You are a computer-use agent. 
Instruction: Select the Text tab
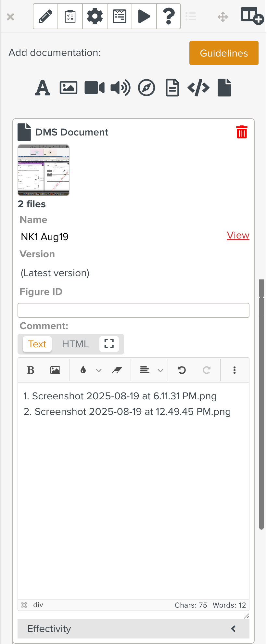point(37,344)
